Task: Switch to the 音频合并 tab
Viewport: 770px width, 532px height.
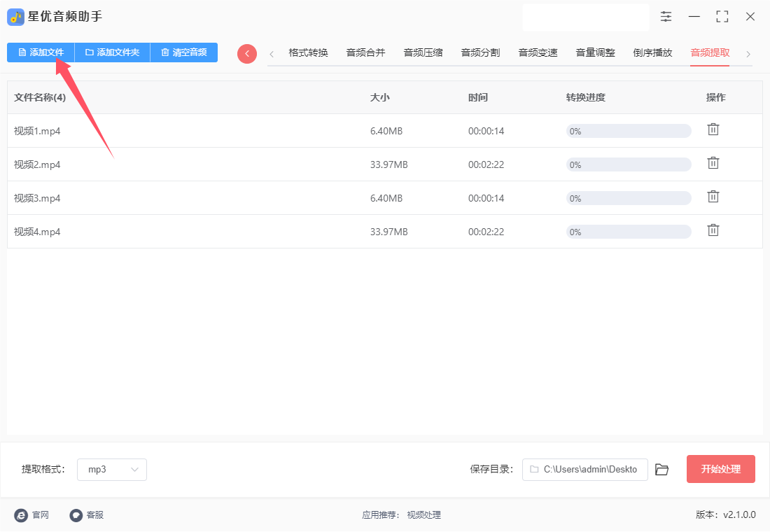Action: click(x=365, y=52)
